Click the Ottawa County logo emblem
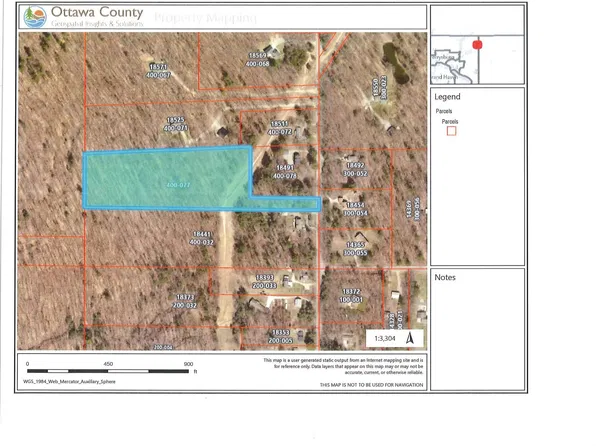Viewport: 596px width, 446px height. tap(35, 17)
